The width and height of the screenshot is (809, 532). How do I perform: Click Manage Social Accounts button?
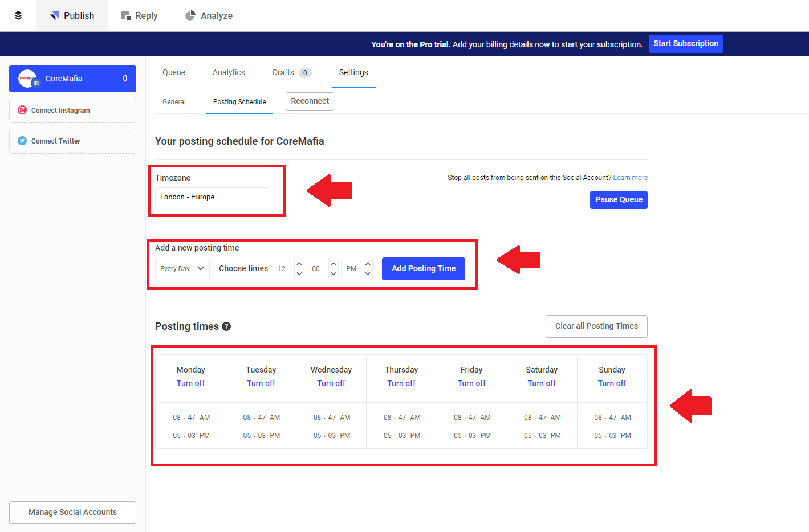click(x=72, y=512)
